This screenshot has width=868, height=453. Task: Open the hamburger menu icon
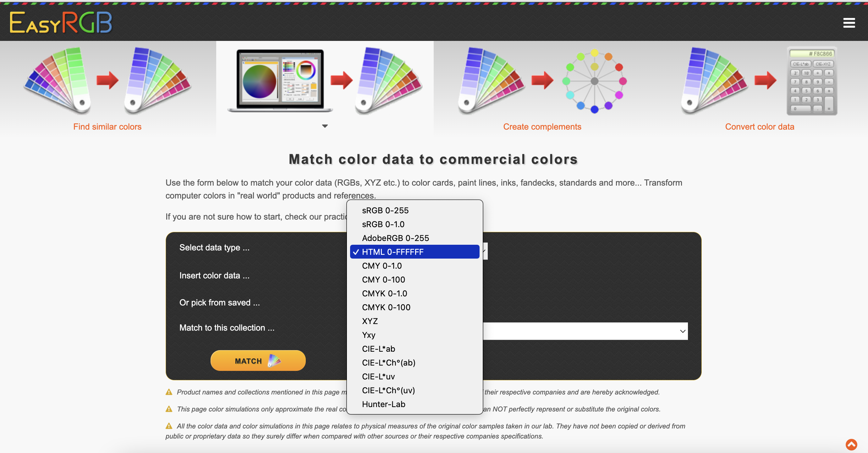click(849, 23)
